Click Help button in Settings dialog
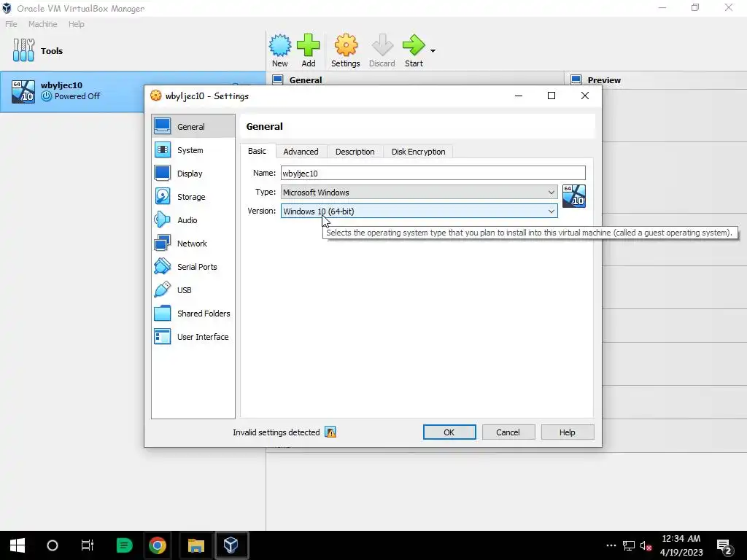Image resolution: width=747 pixels, height=560 pixels. point(568,432)
